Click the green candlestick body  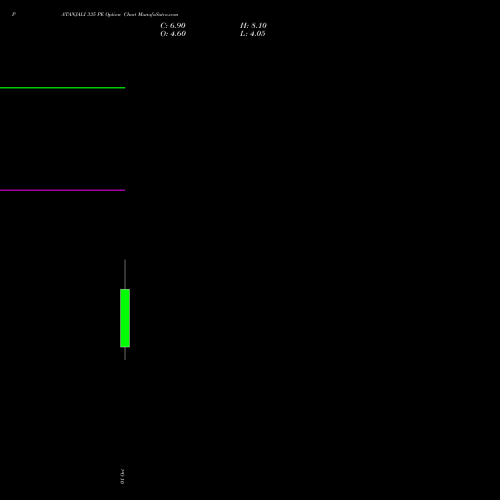(x=125, y=318)
